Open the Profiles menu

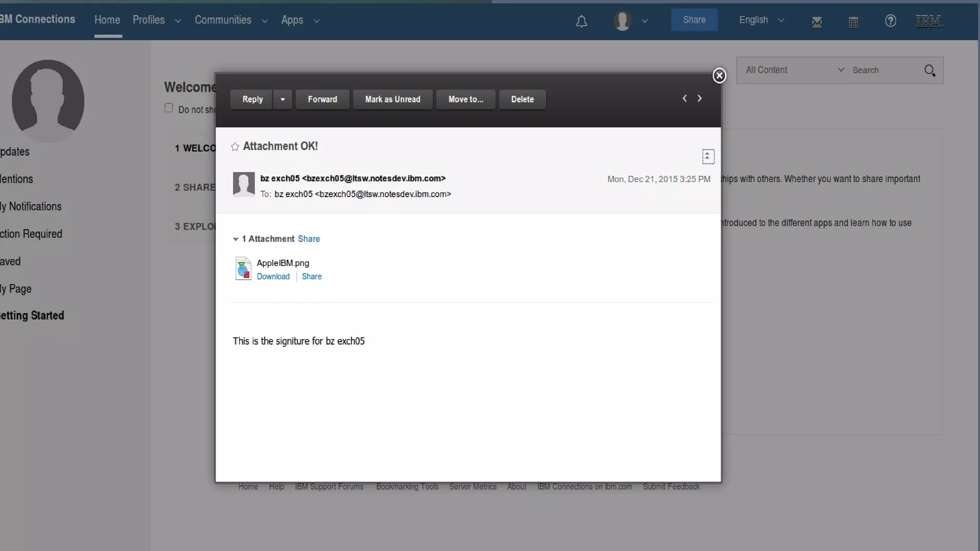(149, 20)
